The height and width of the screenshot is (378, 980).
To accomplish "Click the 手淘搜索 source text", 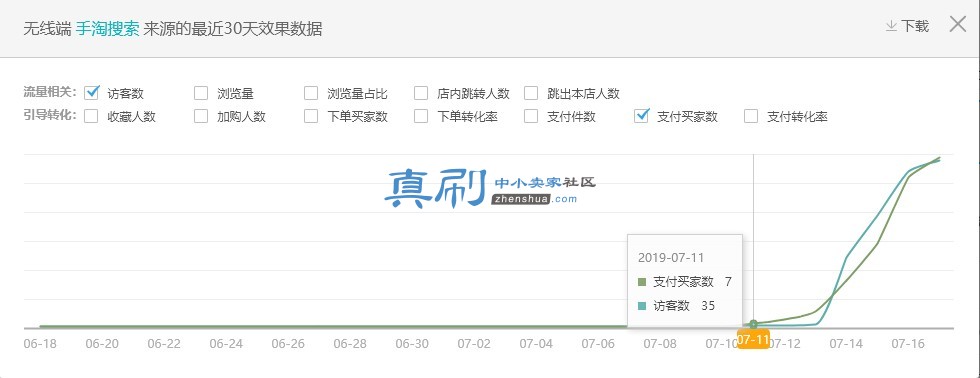I will point(108,29).
